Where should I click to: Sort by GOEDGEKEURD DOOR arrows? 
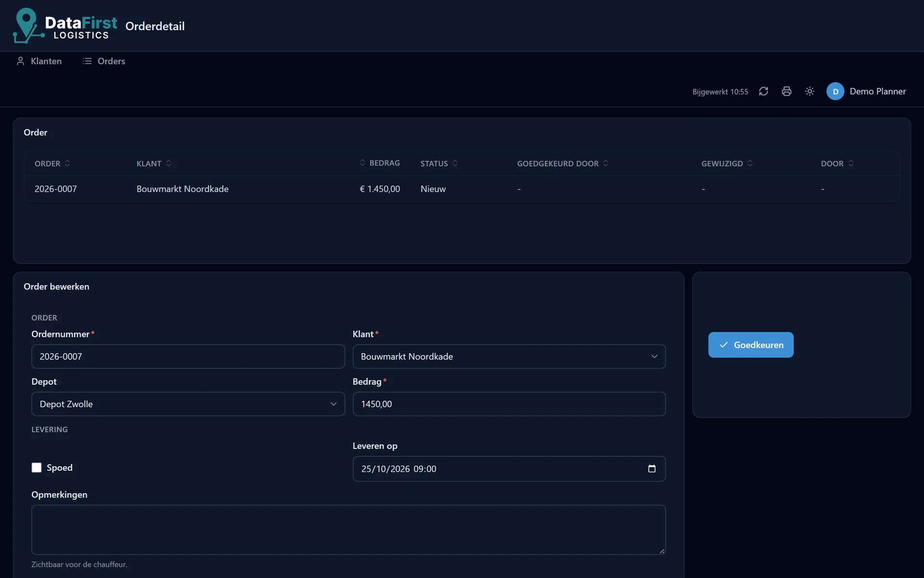605,163
